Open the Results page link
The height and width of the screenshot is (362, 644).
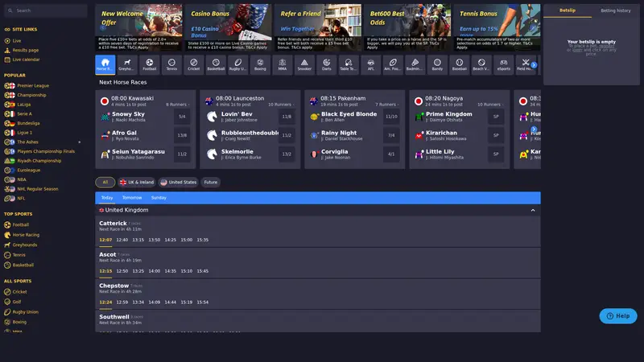coord(26,50)
